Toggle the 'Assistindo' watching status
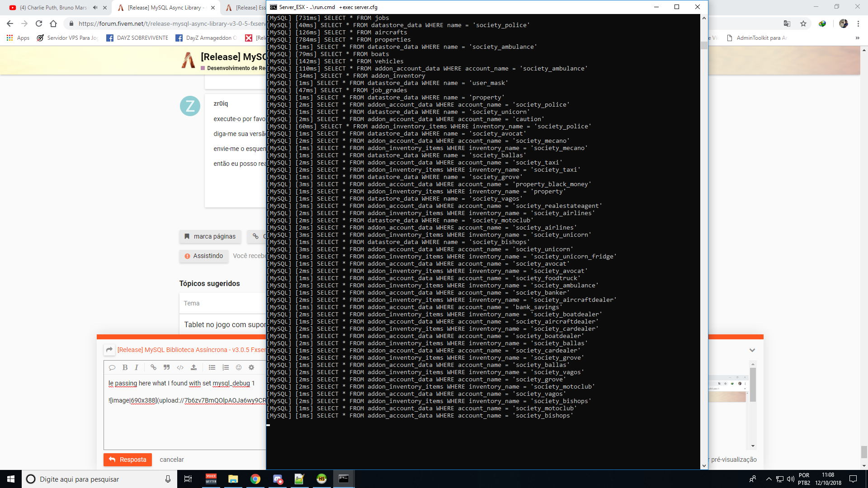The height and width of the screenshot is (488, 868). (x=203, y=256)
